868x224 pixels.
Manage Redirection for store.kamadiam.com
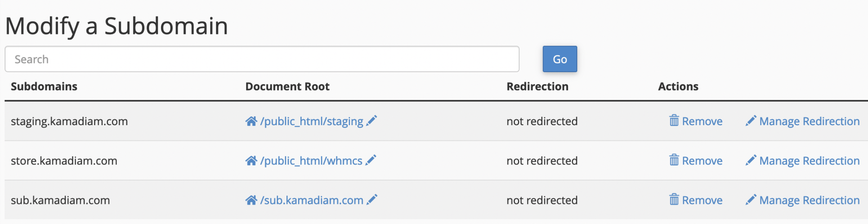(809, 161)
